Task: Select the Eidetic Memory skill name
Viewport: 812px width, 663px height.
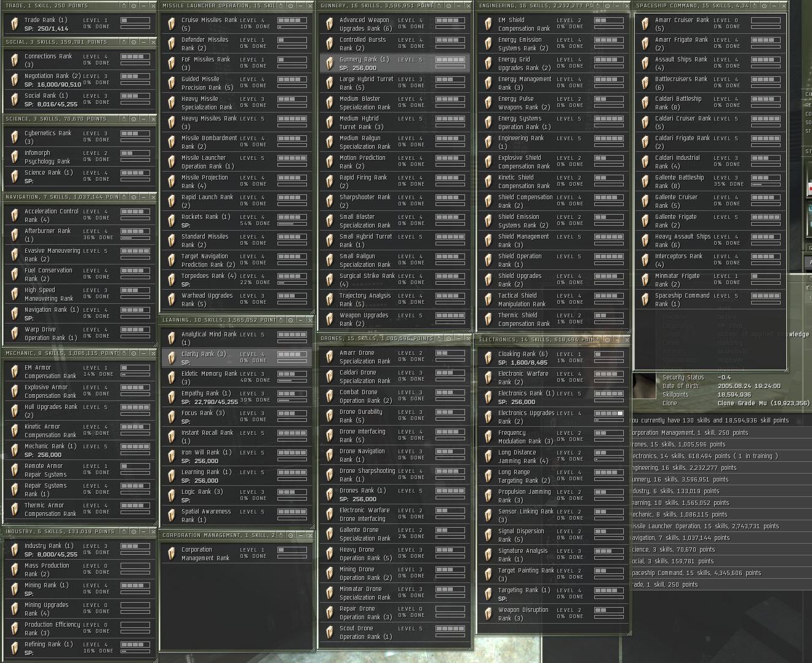Action: pyautogui.click(x=209, y=378)
